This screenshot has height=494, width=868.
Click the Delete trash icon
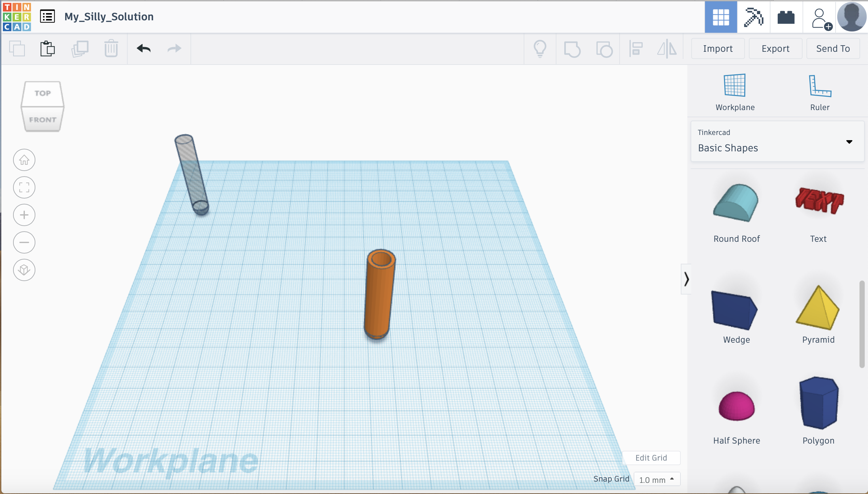click(111, 48)
